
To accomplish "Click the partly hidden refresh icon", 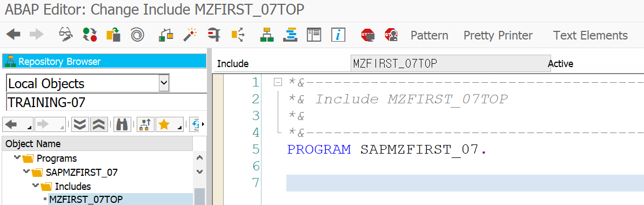I will pos(195,124).
